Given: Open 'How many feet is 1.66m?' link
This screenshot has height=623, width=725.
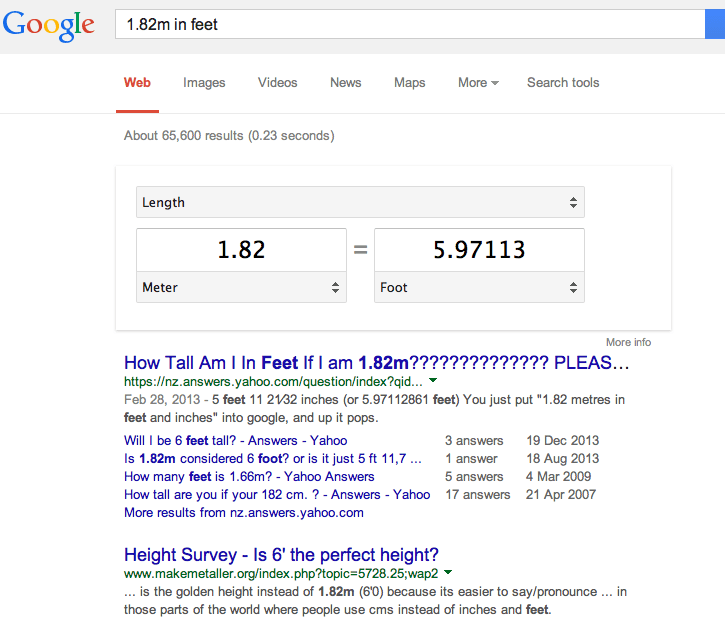Looking at the screenshot, I should pyautogui.click(x=249, y=476).
